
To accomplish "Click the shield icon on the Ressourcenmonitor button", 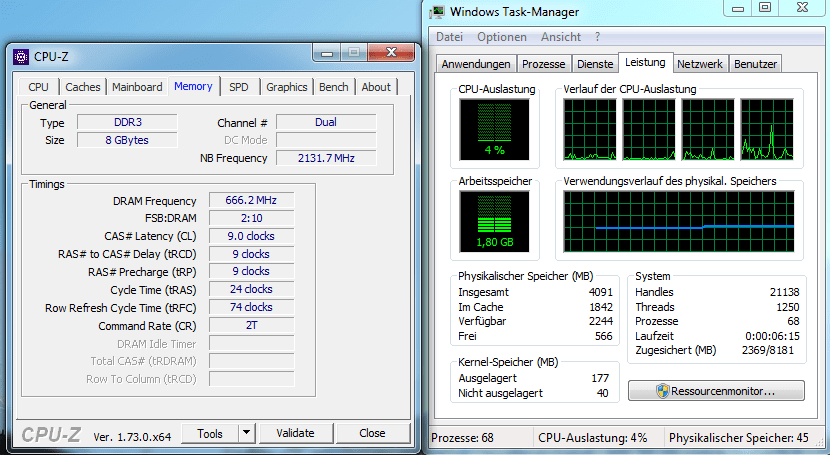I will [663, 391].
